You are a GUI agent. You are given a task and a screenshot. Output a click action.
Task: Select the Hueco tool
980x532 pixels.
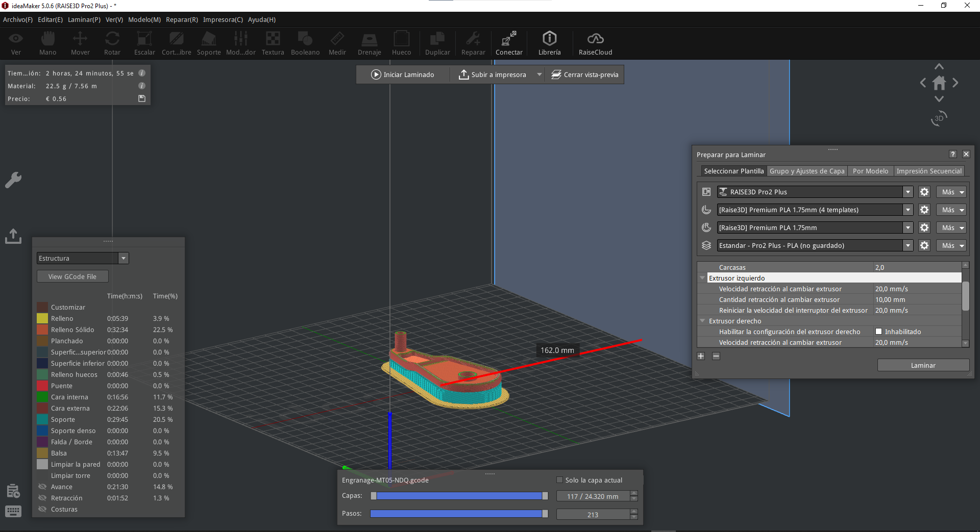[x=402, y=43]
